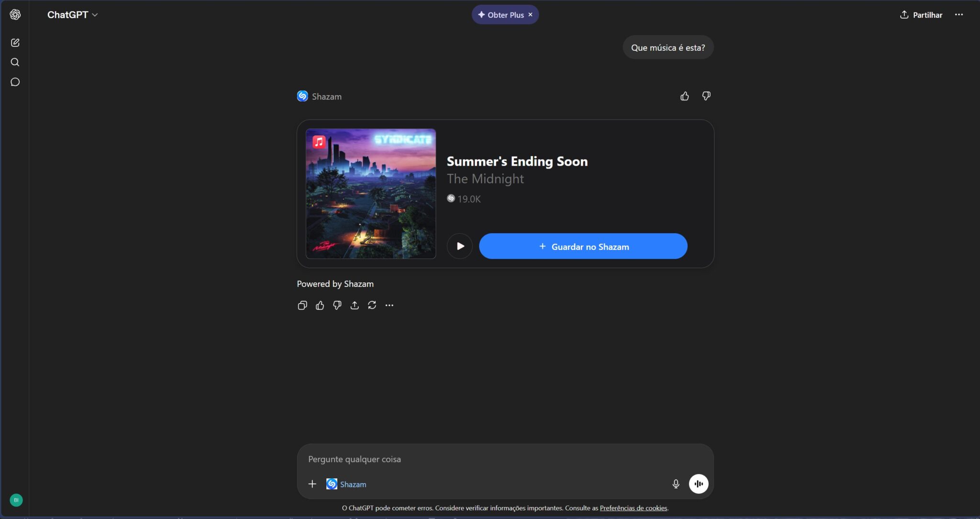Play the Summer's Ending Soon preview

[x=460, y=246]
